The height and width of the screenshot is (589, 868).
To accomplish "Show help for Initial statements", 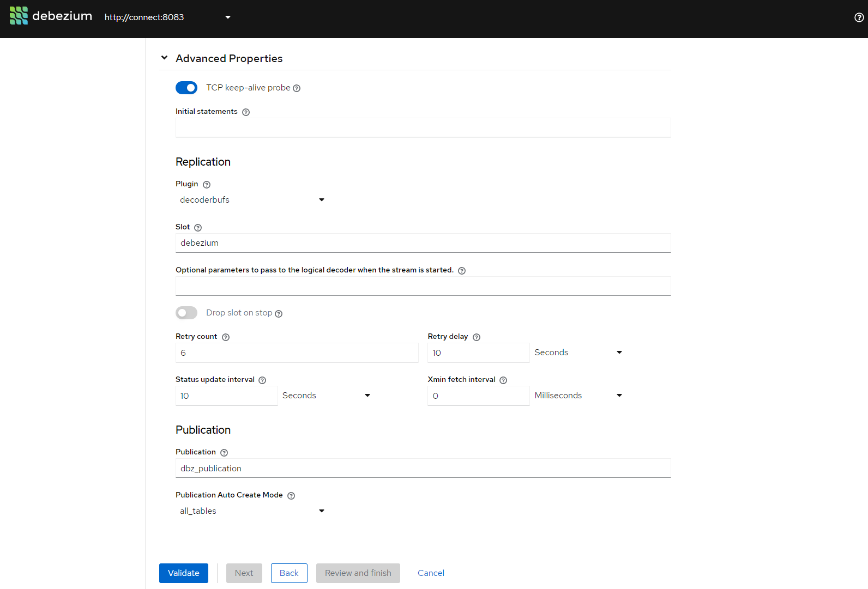I will 246,112.
